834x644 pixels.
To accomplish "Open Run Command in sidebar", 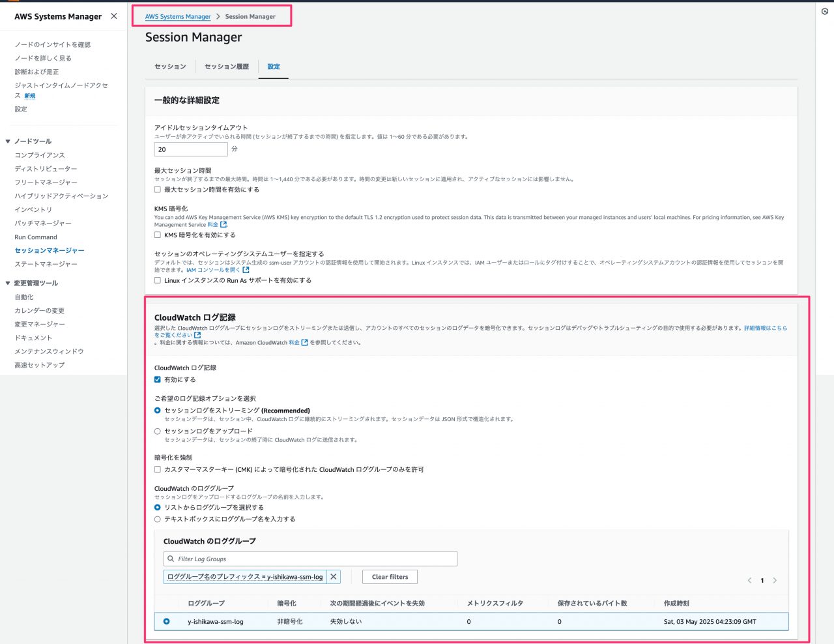I will [36, 238].
